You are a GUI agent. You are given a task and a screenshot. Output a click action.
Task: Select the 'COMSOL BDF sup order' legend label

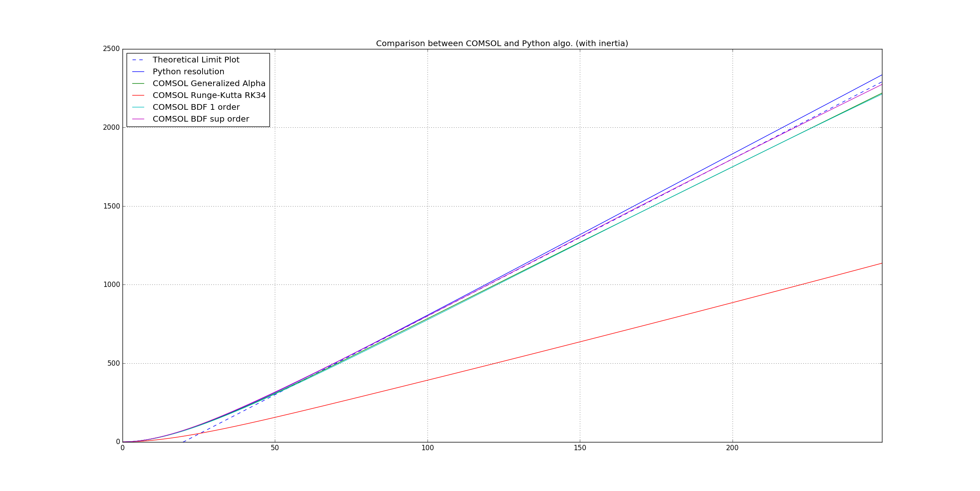tap(201, 119)
